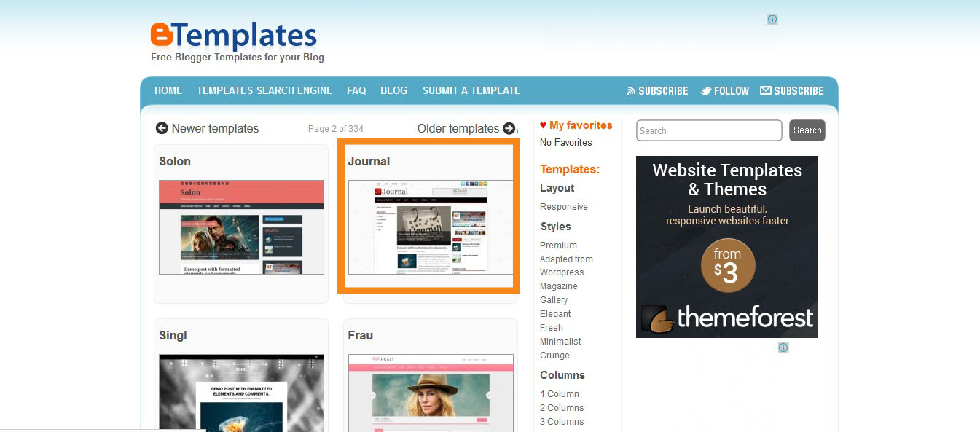Screen dimensions: 980x432
Task: Select the Minimalist style filter
Action: 560,342
